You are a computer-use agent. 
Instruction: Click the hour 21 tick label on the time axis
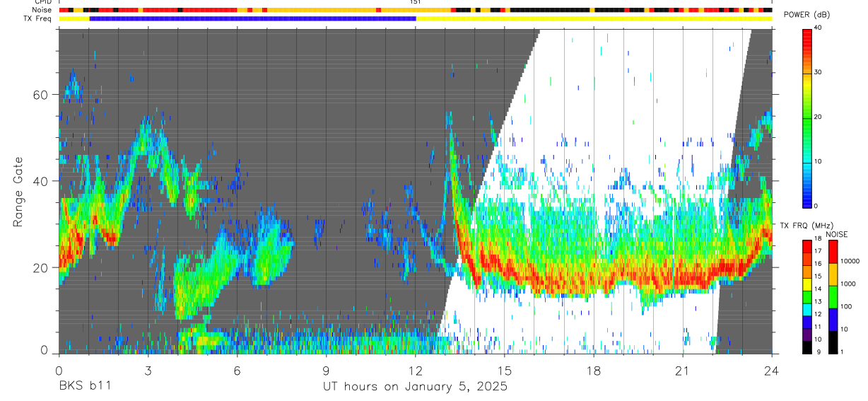coord(683,371)
